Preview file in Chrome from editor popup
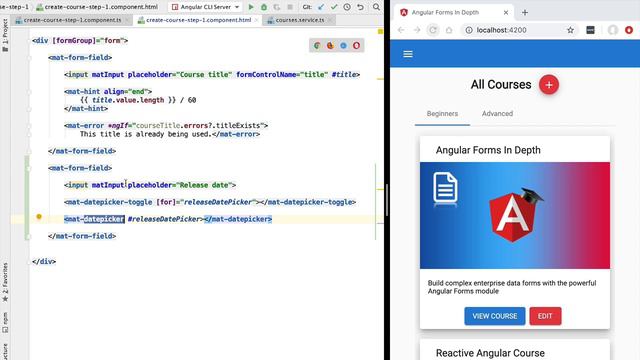This screenshot has height=360, width=640. click(317, 46)
